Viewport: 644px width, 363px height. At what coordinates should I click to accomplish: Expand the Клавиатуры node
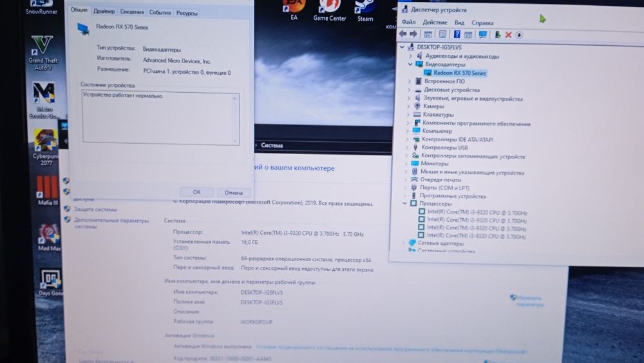click(x=408, y=114)
